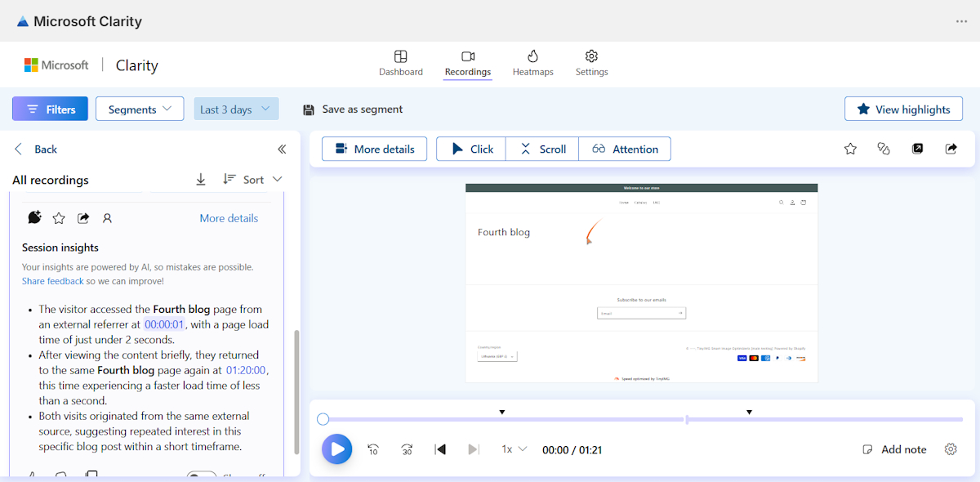Screen dimensions: 980x482
Task: Skip forward 30 seconds
Action: coord(407,449)
